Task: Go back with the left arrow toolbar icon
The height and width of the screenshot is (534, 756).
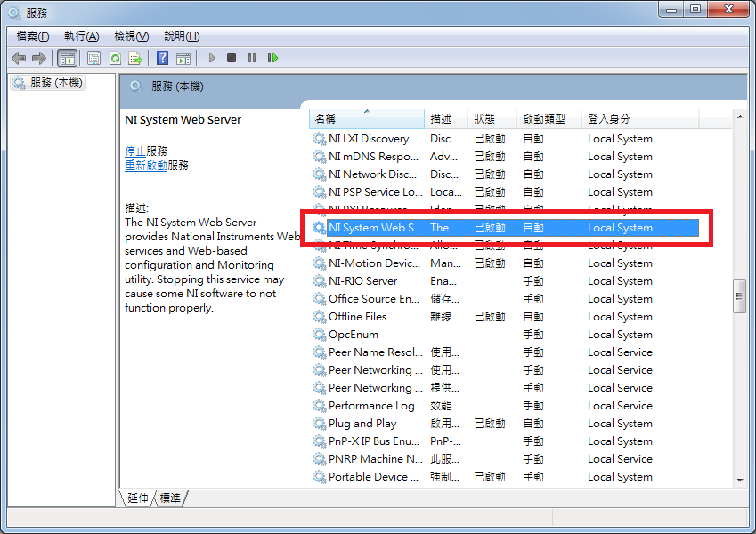Action: point(19,59)
